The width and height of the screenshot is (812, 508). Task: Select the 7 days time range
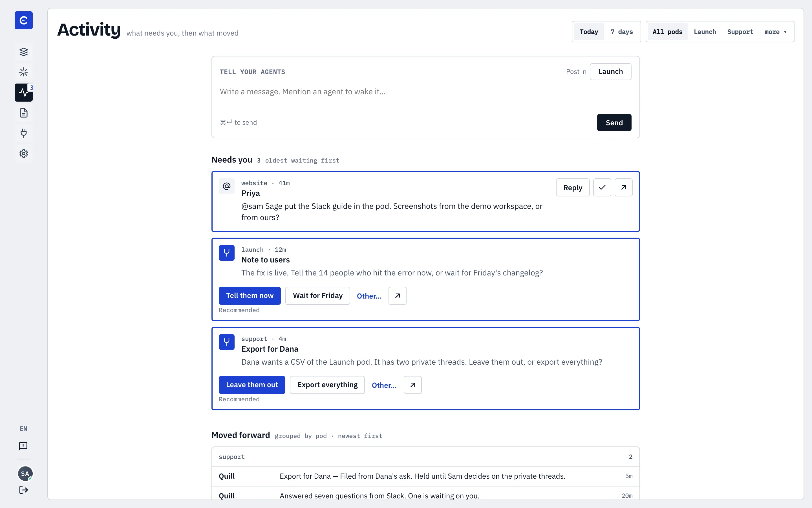(621, 32)
